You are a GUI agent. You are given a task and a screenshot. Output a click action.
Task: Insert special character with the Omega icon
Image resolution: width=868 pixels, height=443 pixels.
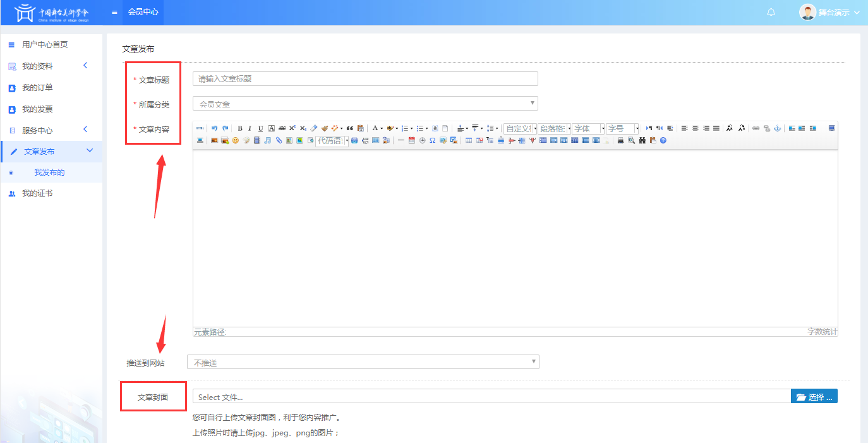click(x=433, y=140)
